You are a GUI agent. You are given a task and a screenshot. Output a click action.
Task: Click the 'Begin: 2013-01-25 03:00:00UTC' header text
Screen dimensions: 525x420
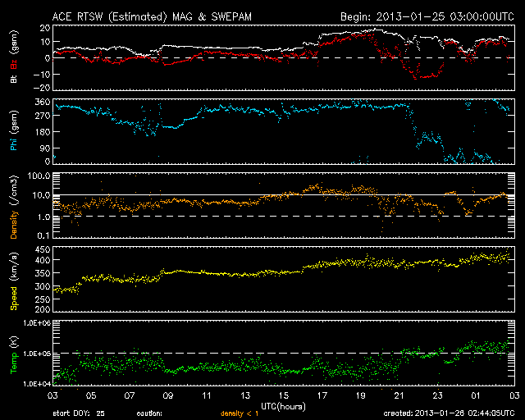coord(427,16)
